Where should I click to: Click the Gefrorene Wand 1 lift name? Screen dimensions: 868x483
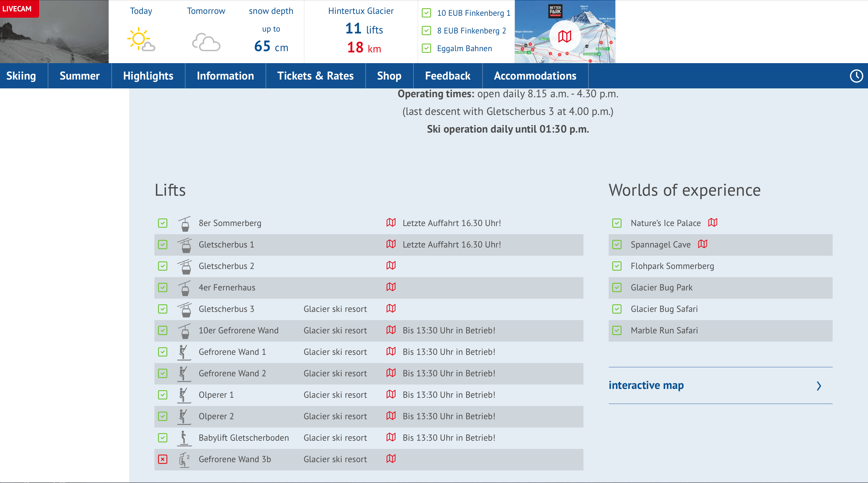[x=232, y=352]
